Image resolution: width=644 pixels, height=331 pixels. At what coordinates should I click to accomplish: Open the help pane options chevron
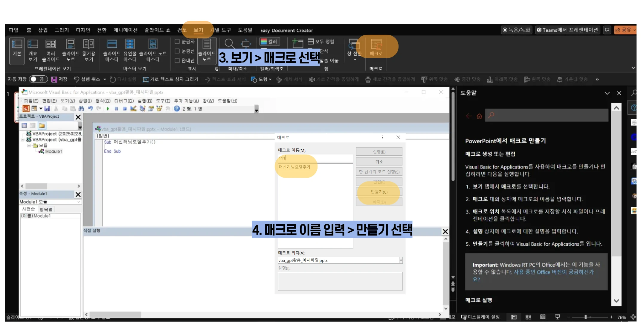607,93
